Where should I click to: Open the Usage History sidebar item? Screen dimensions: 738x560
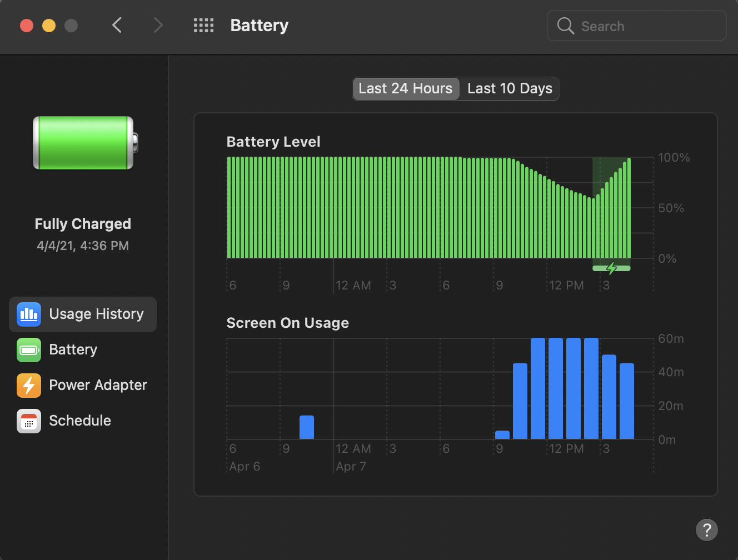click(83, 314)
